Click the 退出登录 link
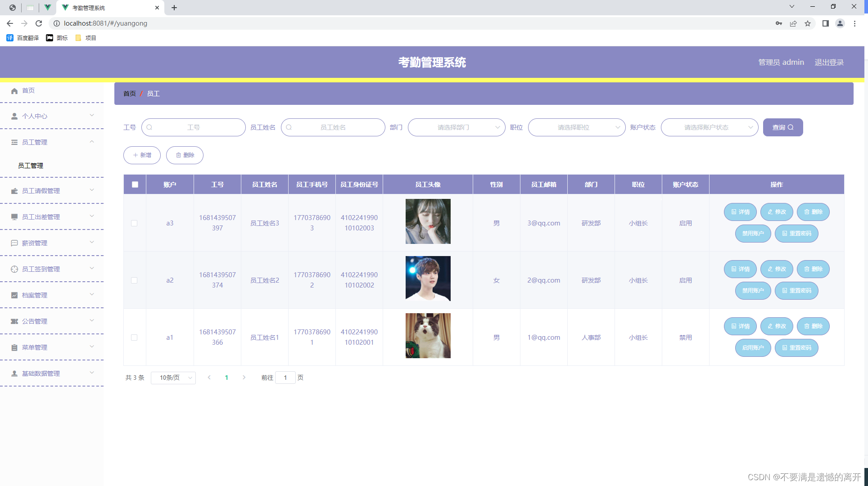 pos(829,62)
